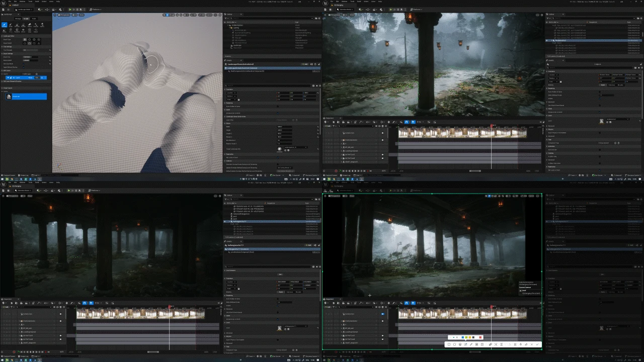Expand the Lighting folder in Landscape window Outliner

229,28
